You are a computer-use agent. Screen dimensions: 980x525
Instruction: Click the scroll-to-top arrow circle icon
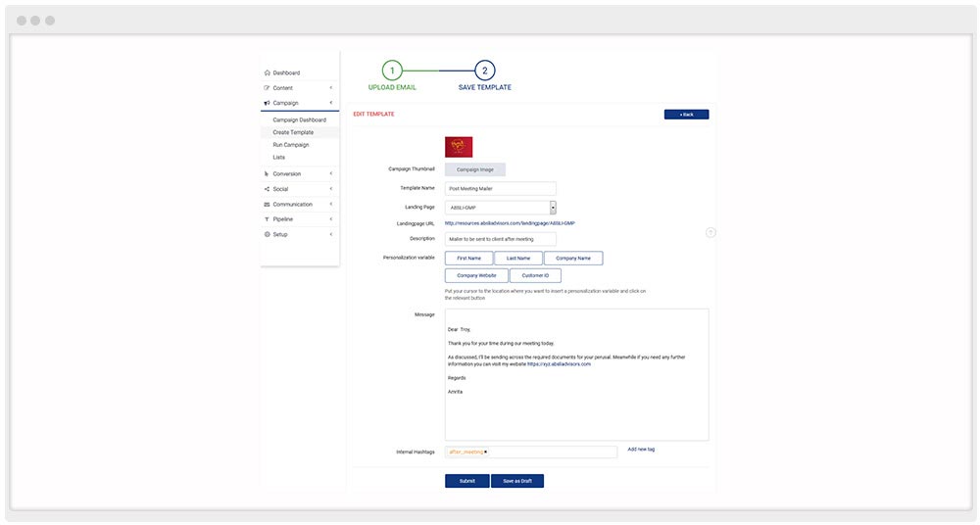pos(710,232)
